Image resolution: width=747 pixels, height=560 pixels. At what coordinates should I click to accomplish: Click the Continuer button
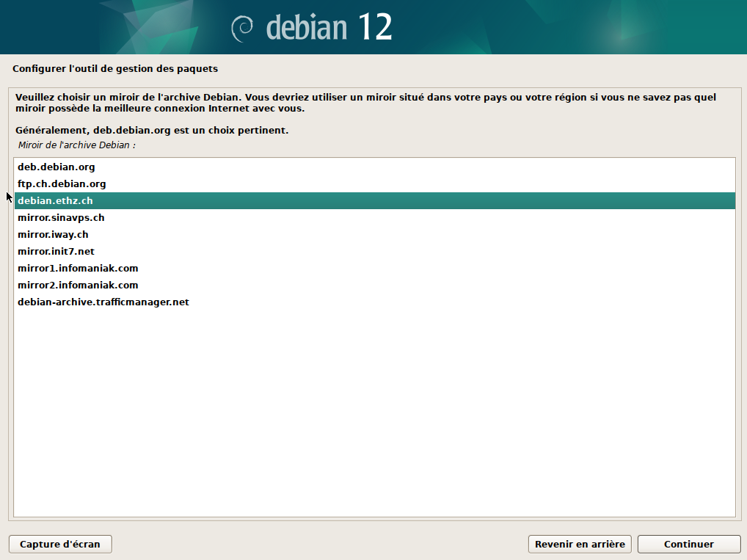point(689,545)
